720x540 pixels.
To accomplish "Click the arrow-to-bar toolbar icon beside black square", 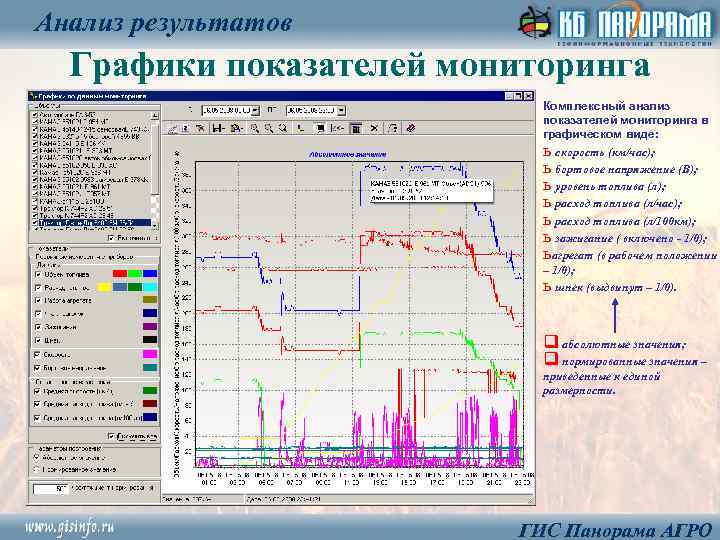I will click(x=338, y=129).
